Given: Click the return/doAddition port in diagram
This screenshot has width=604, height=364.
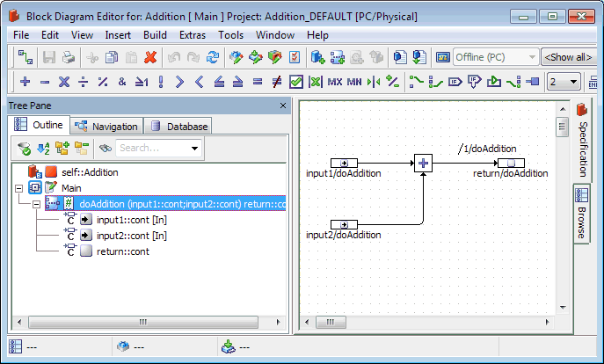Looking at the screenshot, I should 511,163.
